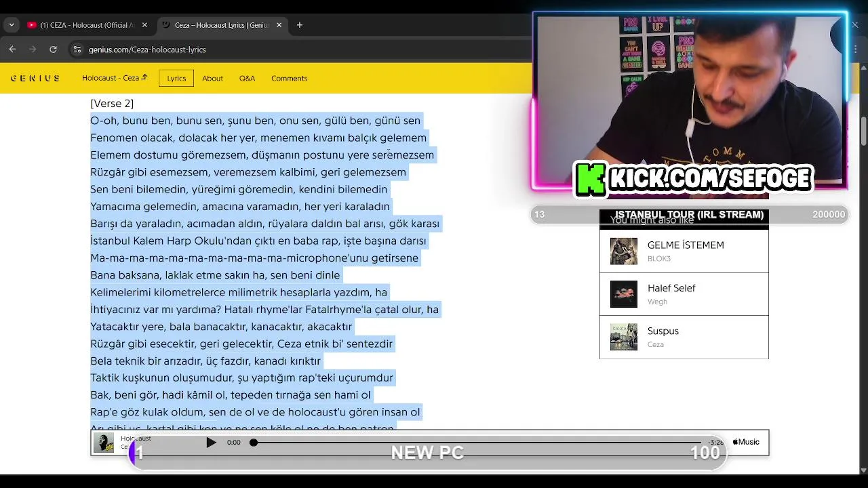Click lyric line 'Bana baksana, laklak etme'
Image resolution: width=868 pixels, height=488 pixels.
216,275
